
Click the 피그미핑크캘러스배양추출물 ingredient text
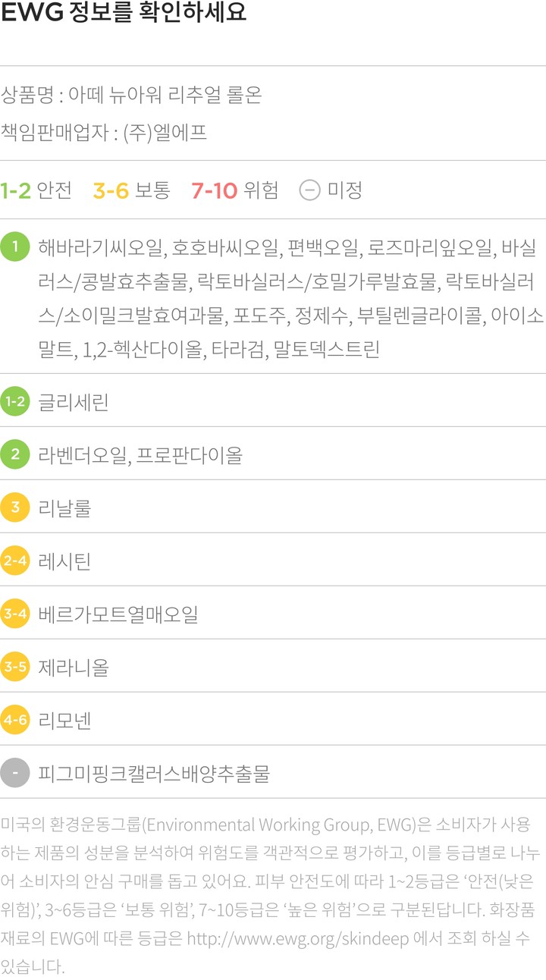pos(154,774)
